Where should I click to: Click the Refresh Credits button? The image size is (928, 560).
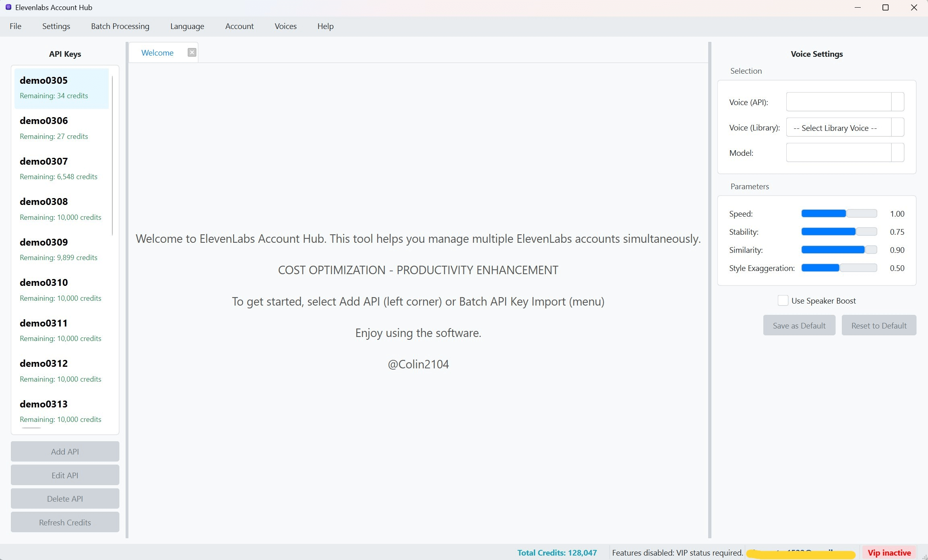click(x=65, y=522)
